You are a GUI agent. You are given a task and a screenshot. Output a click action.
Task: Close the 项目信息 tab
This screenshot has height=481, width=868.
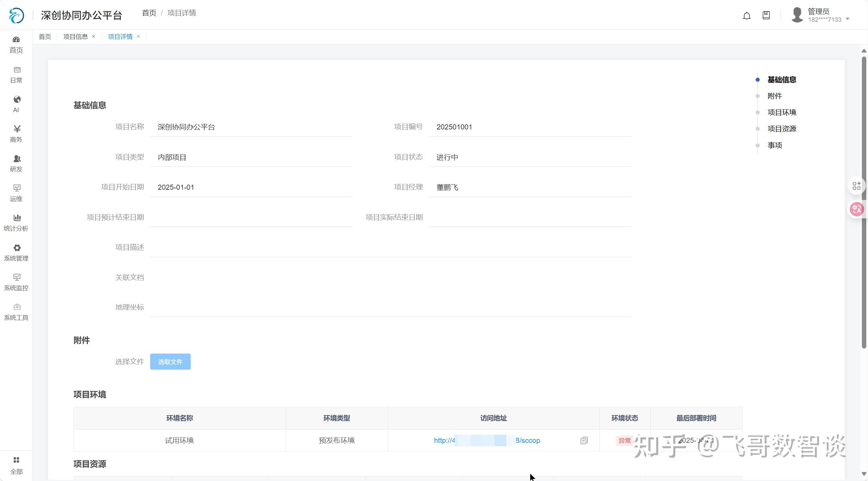tap(94, 36)
